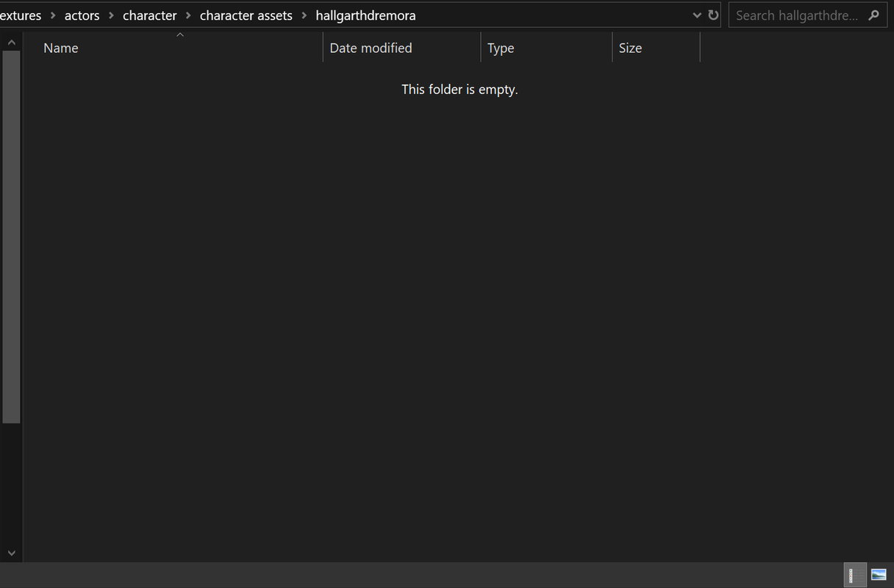This screenshot has height=588, width=894.
Task: Sort by Date modified column
Action: pyautogui.click(x=401, y=48)
